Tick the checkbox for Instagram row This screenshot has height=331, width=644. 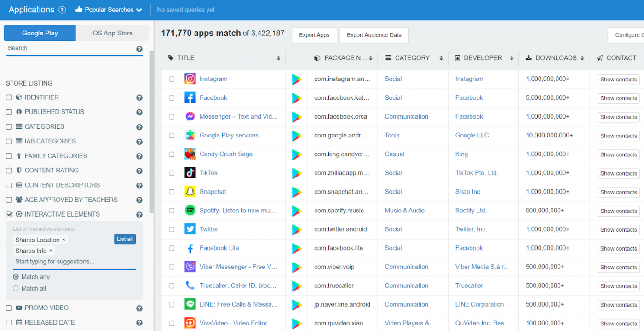tap(172, 79)
